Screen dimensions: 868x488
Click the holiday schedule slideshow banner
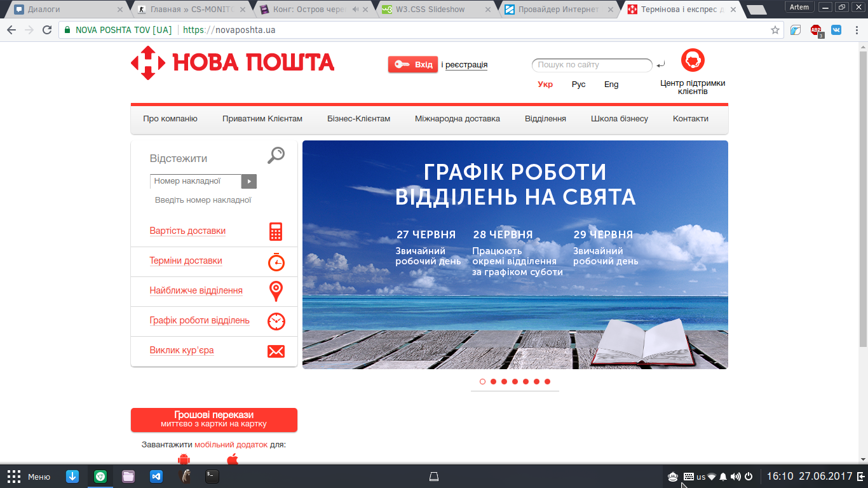(x=515, y=255)
